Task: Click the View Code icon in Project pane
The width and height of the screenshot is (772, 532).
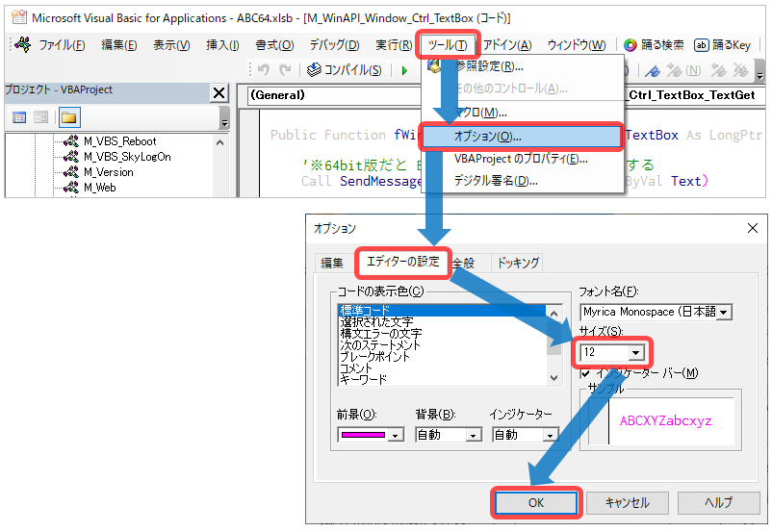Action: click(19, 117)
